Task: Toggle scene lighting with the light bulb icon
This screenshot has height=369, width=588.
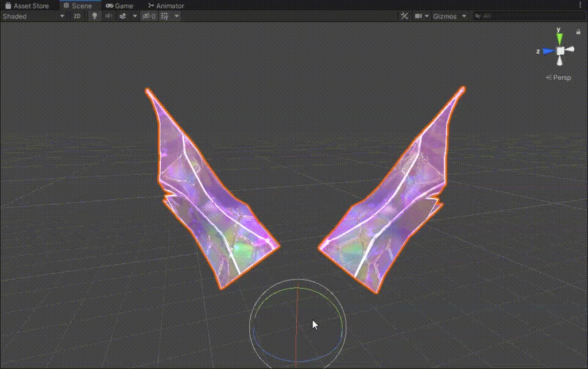Action: tap(95, 16)
